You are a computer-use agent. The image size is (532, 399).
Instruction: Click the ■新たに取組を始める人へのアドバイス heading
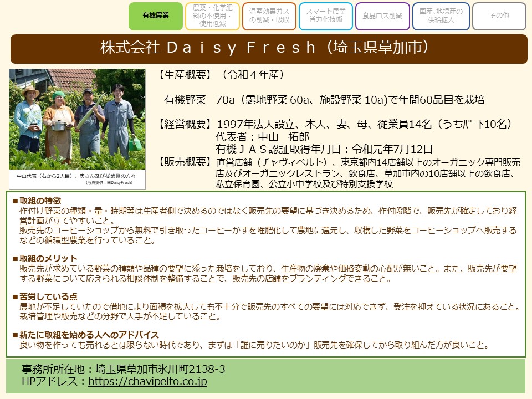tap(85, 335)
